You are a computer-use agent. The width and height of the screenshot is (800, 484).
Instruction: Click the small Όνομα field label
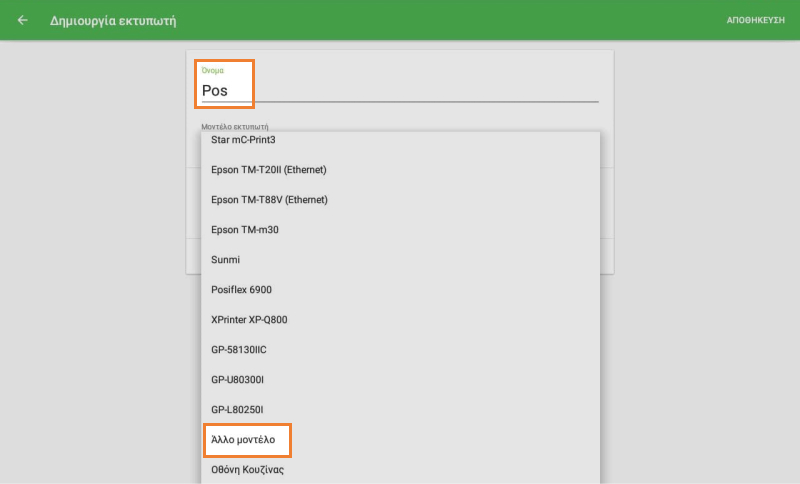[213, 71]
